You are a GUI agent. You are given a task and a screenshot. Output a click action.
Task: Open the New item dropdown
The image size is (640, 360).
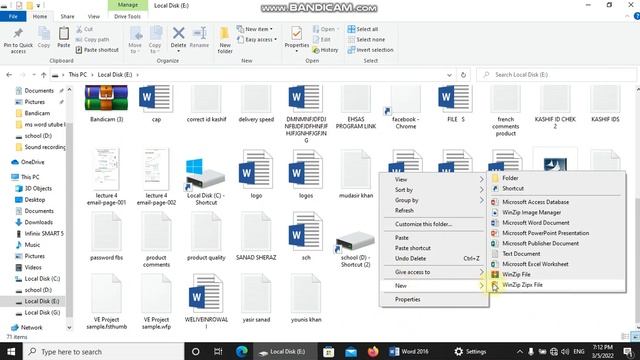tap(255, 29)
